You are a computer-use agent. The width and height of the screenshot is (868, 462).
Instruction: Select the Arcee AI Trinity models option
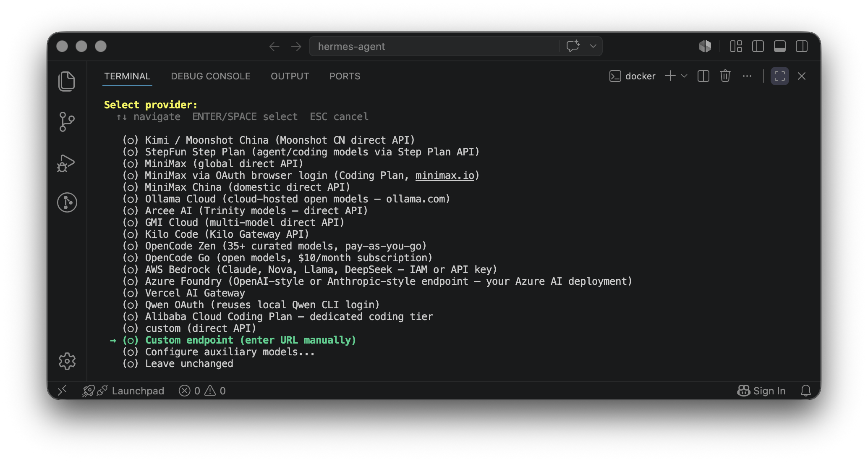(245, 211)
